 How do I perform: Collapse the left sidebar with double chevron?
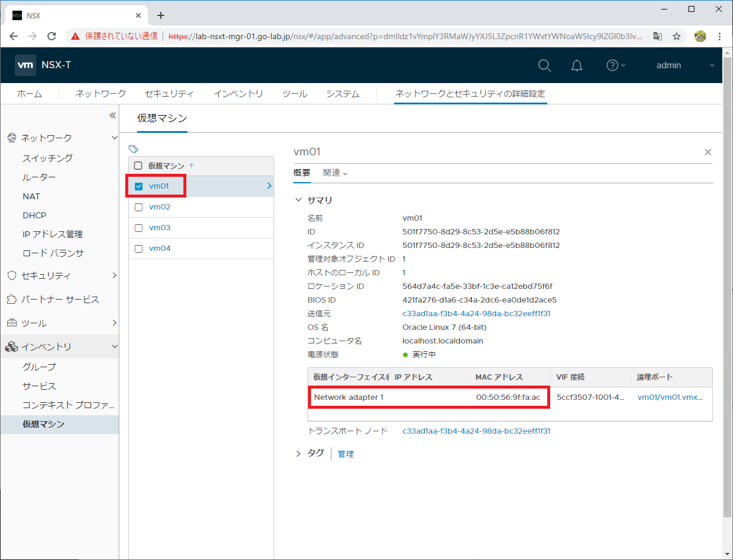[x=113, y=116]
